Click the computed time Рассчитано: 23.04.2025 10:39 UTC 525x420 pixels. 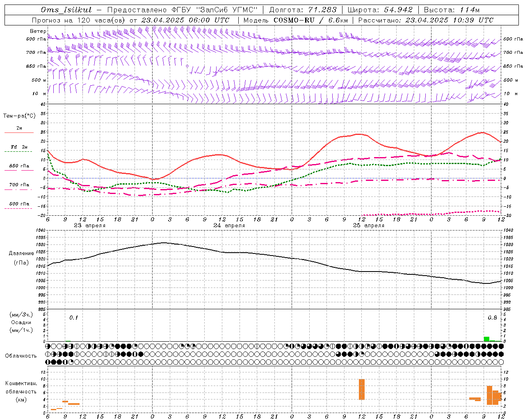tap(426, 20)
